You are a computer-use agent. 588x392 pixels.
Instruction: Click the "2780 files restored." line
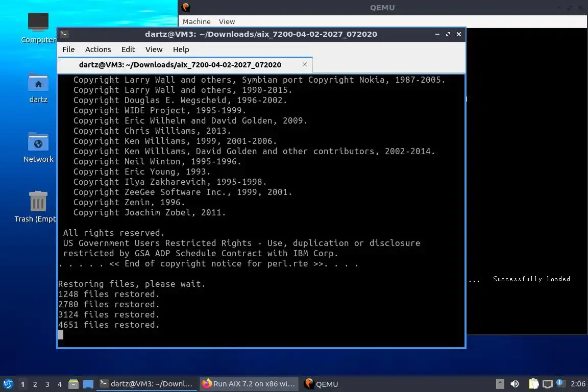[x=109, y=304]
